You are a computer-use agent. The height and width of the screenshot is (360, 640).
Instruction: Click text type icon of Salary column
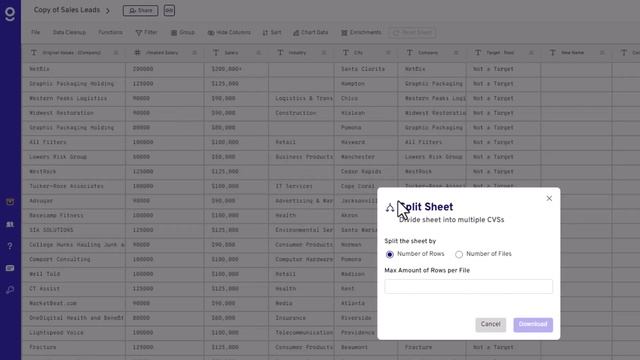tap(216, 53)
